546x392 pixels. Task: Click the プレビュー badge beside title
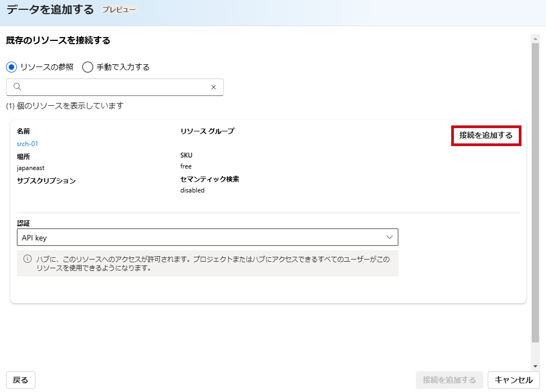119,10
